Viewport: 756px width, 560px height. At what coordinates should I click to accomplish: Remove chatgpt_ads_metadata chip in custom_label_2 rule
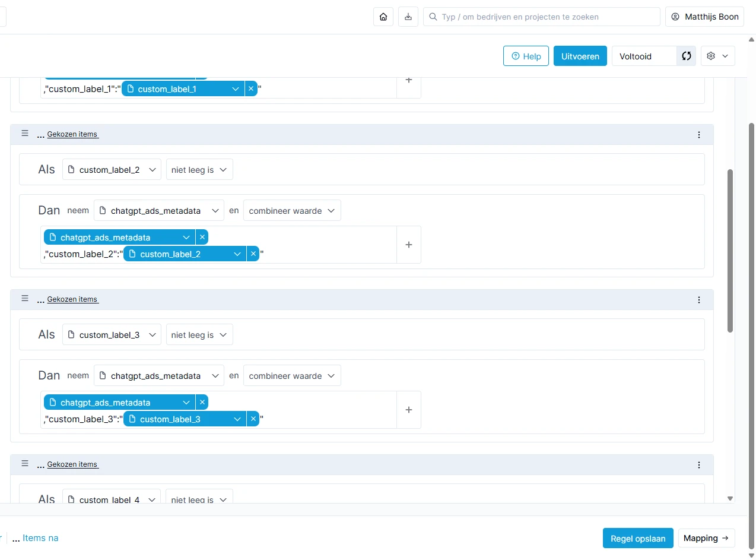[202, 237]
